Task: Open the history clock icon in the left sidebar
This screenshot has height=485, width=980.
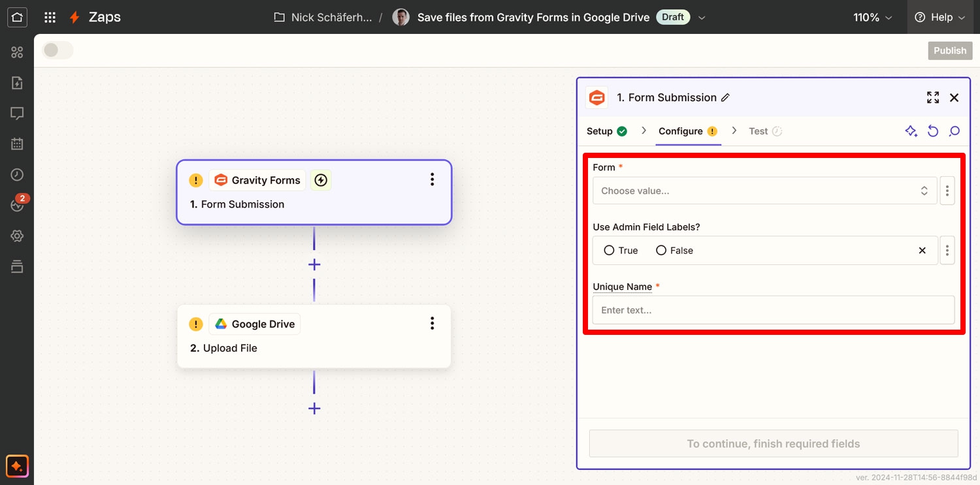Action: 17,175
